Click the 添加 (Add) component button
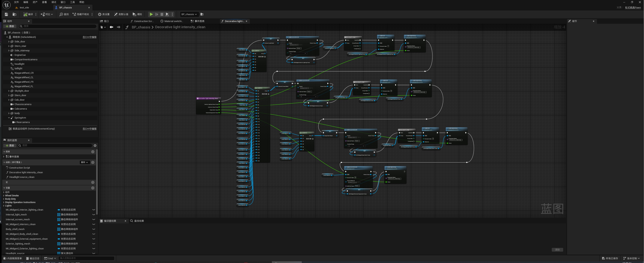 click(10, 26)
